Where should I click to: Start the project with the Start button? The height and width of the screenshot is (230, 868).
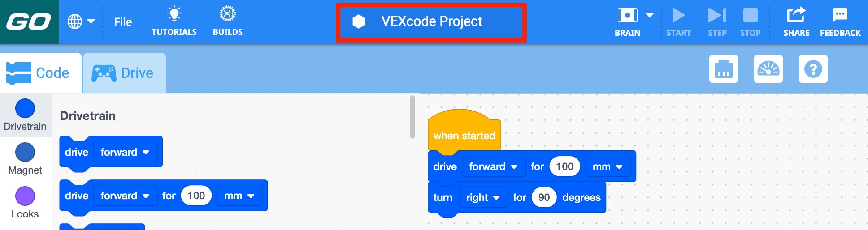[678, 21]
